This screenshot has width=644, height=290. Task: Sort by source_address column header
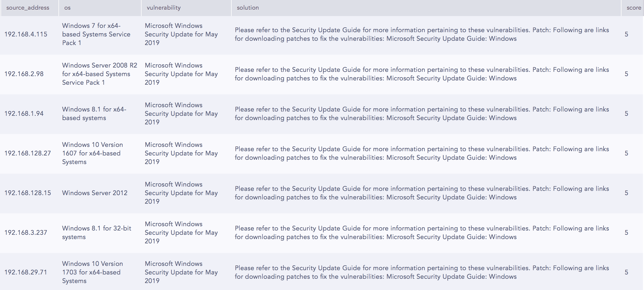click(x=28, y=8)
